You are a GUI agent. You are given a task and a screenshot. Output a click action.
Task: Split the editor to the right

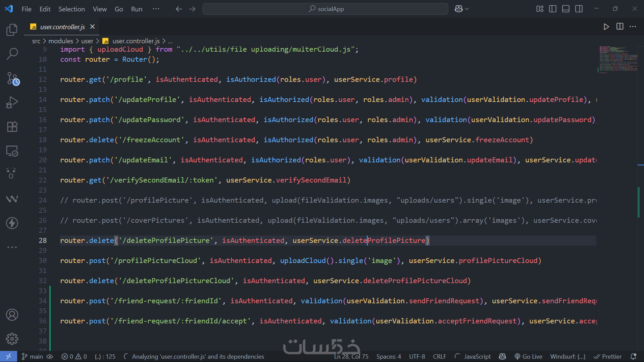[620, 27]
